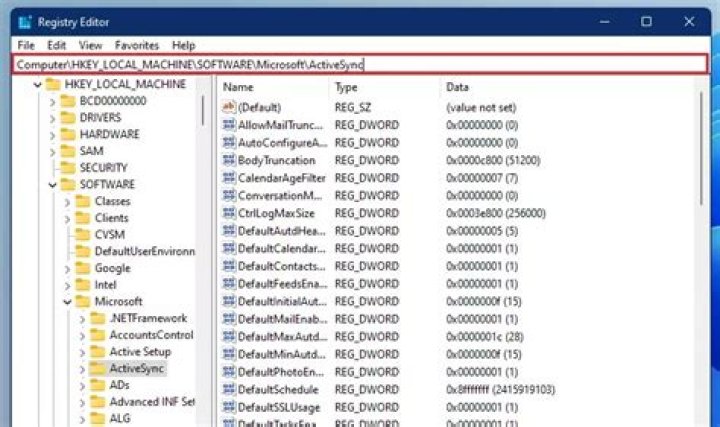Click the registry path address bar
Image resolution: width=720 pixels, height=427 pixels.
[360, 64]
